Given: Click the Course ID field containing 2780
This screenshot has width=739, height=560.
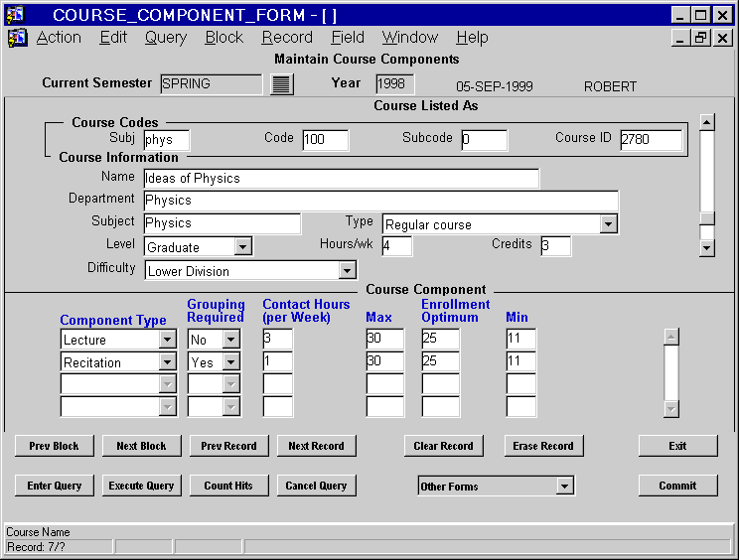Looking at the screenshot, I should pyautogui.click(x=651, y=140).
